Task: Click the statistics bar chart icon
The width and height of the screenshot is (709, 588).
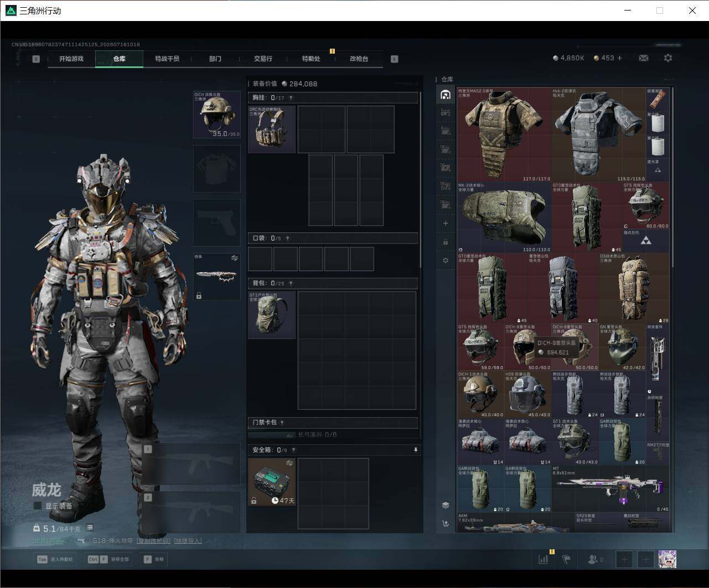Action: pos(544,559)
